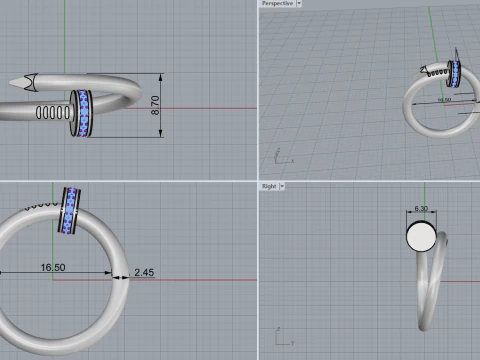
Task: Select the 8.70 height dimension text
Action: coord(155,105)
